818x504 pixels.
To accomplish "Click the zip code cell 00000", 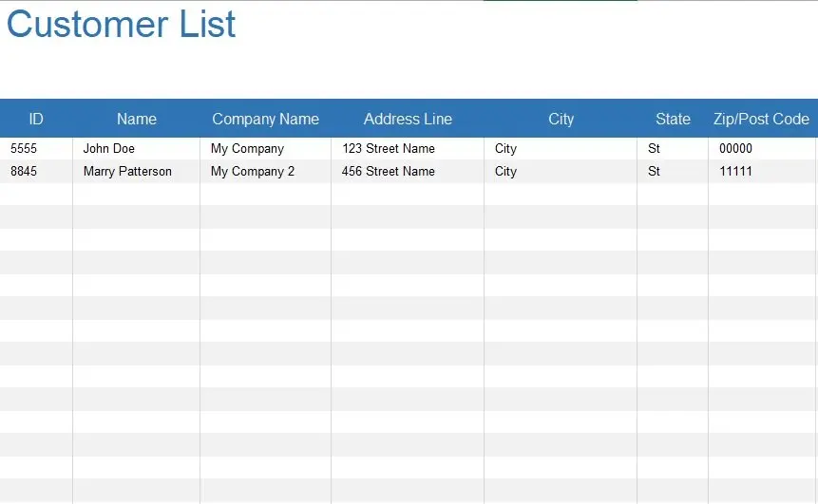I will pyautogui.click(x=763, y=148).
